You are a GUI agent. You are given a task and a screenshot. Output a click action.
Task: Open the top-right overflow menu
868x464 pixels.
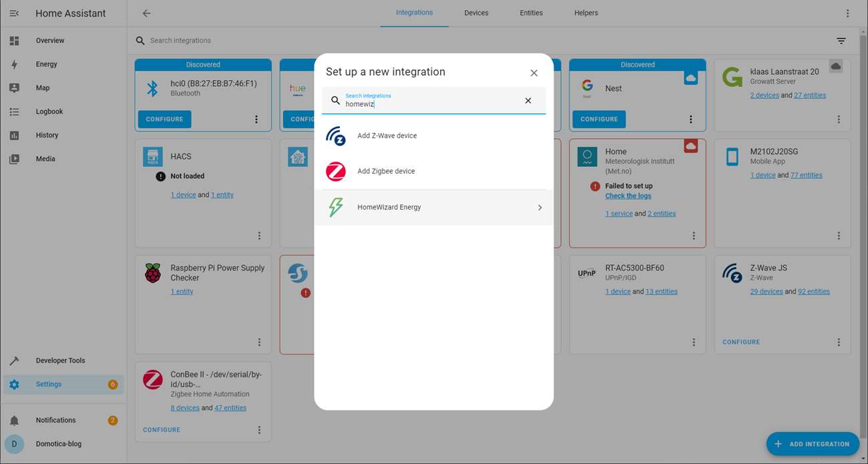click(x=847, y=13)
